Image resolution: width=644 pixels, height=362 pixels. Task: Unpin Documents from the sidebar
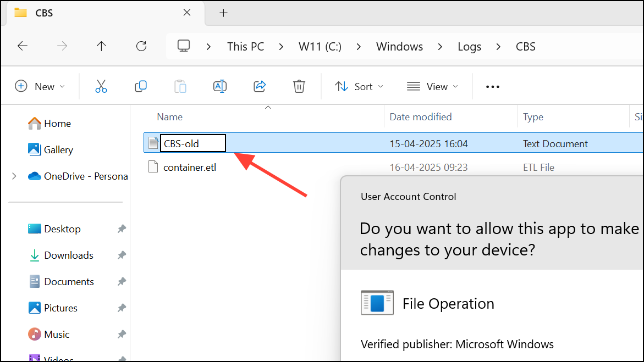[122, 281]
